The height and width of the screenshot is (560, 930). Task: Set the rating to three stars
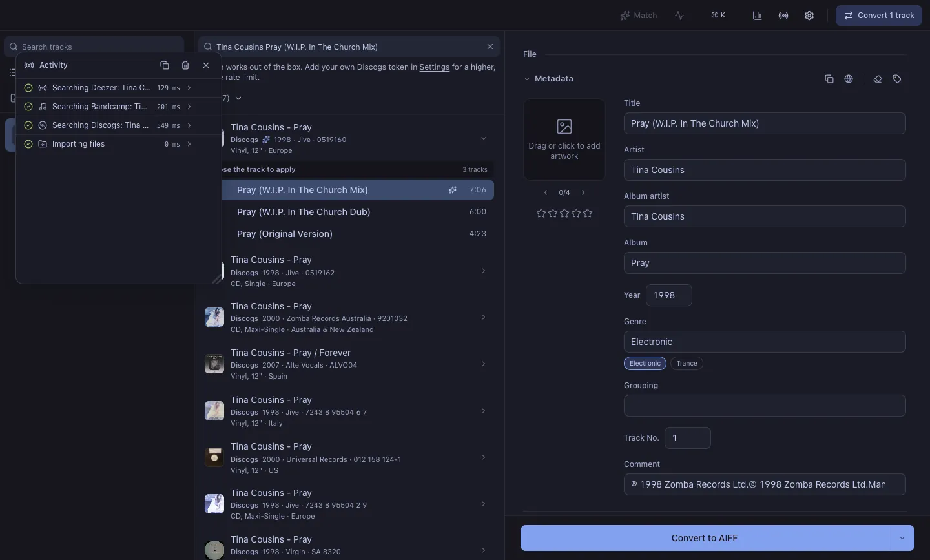coord(564,213)
